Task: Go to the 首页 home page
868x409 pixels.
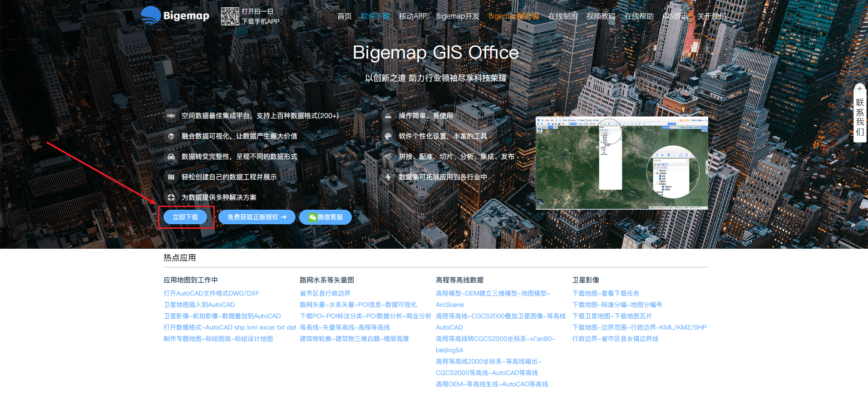Action: 345,16
